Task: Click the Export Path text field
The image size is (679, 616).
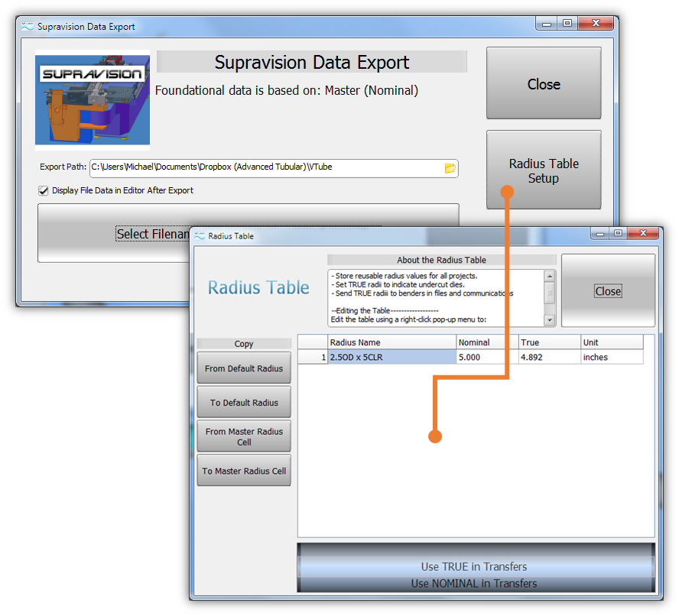Action: [264, 168]
